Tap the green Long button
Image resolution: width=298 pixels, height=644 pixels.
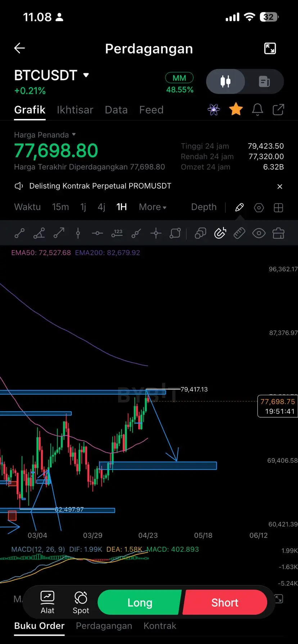click(x=140, y=602)
